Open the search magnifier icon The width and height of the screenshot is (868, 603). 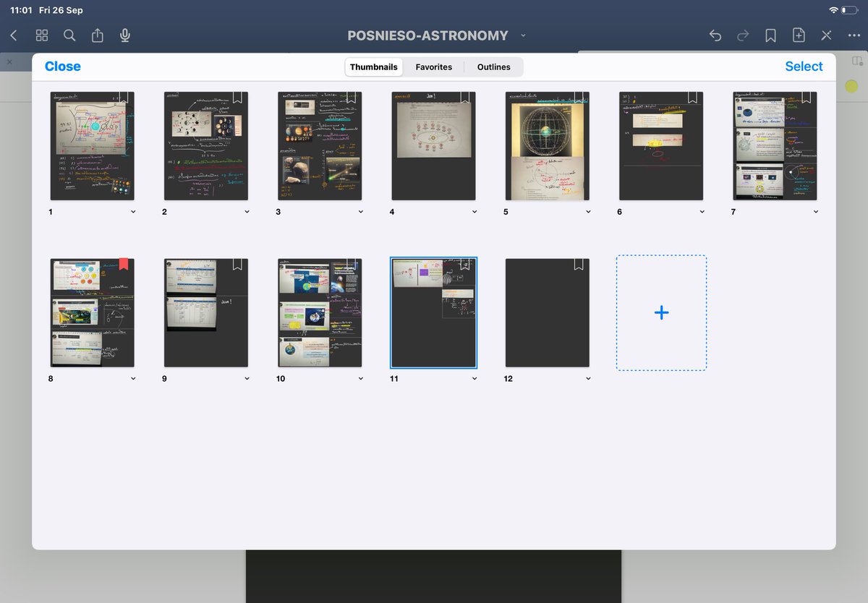(x=69, y=35)
